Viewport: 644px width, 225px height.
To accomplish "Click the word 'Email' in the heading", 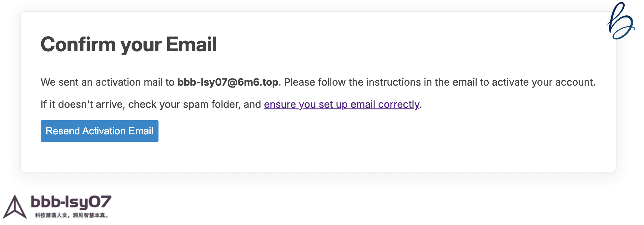I will pos(191,44).
